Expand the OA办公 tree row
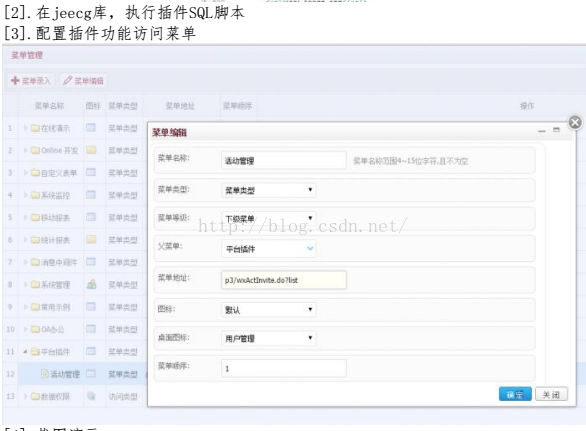 [25, 329]
